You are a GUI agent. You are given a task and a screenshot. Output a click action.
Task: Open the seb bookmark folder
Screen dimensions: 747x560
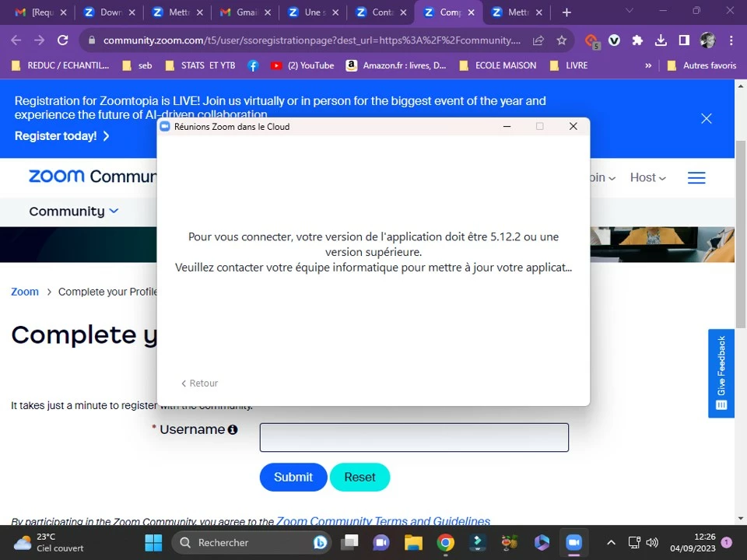pyautogui.click(x=137, y=65)
